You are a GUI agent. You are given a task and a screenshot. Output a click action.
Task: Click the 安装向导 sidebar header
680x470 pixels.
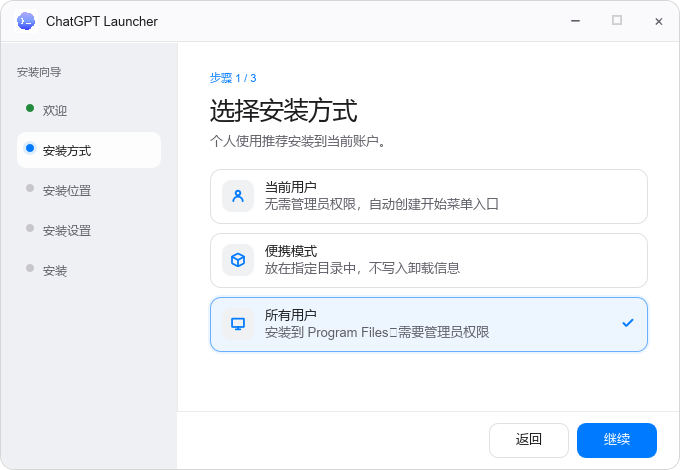39,72
